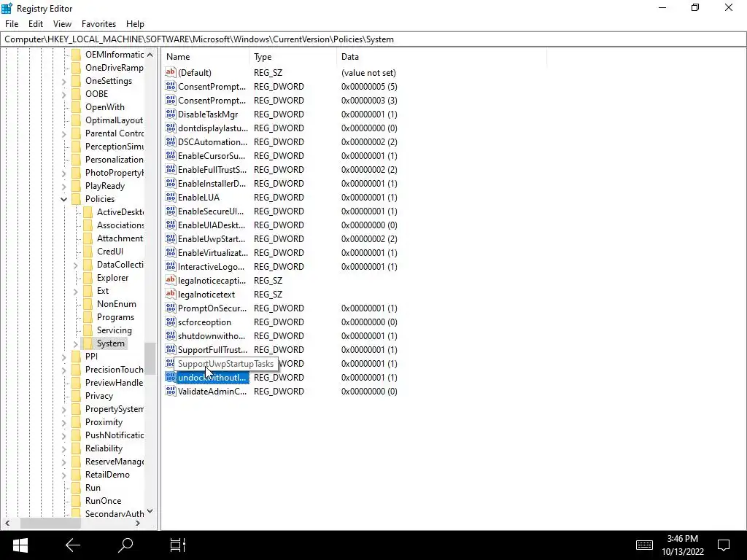Click the taskbar clock showing 3:46 PM
The height and width of the screenshot is (560, 747).
[682, 539]
